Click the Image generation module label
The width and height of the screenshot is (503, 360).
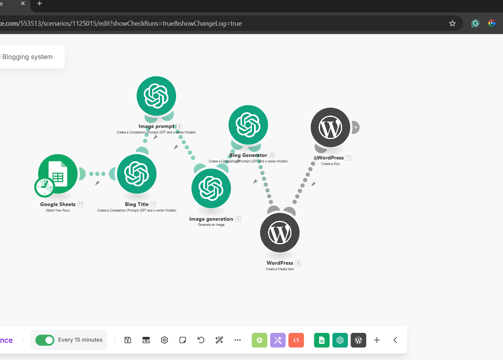coord(211,219)
